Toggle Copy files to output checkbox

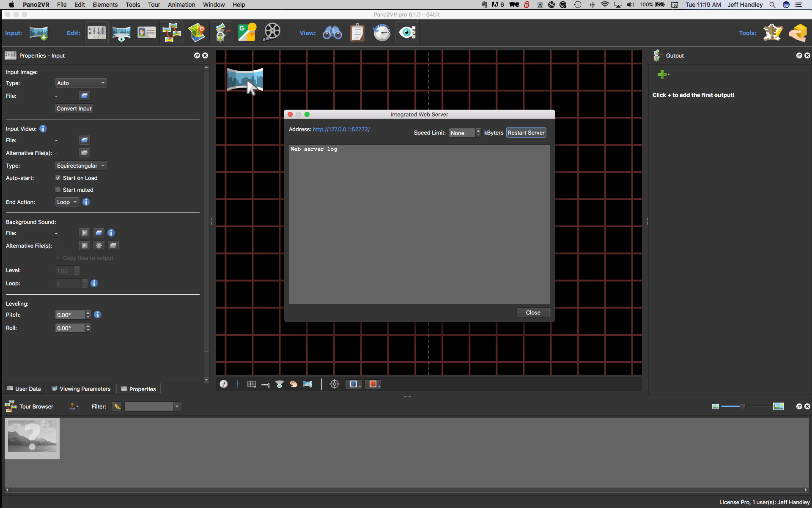coord(57,257)
